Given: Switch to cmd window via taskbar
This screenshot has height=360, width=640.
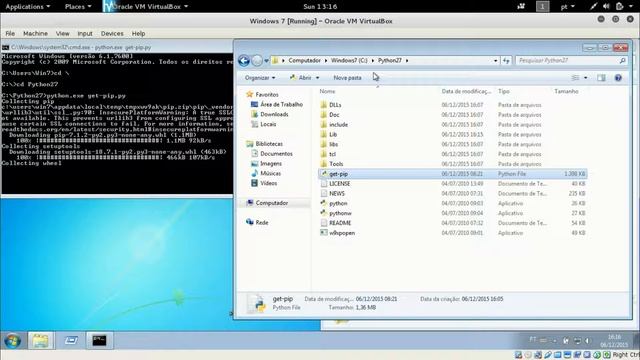Looking at the screenshot, I should tap(99, 340).
